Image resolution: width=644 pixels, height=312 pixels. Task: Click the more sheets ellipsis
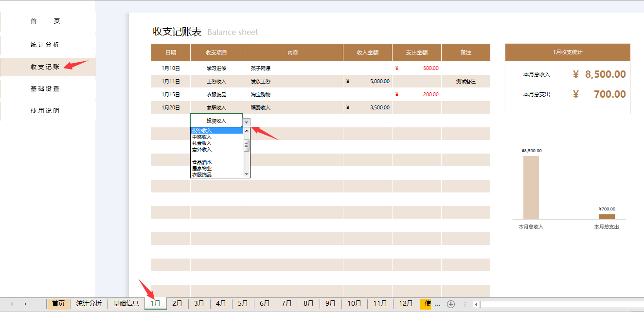coord(438,304)
